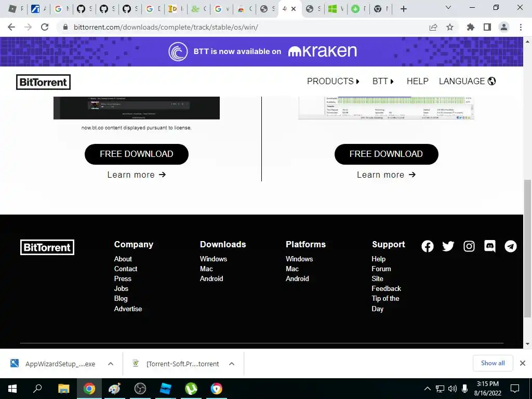The width and height of the screenshot is (532, 399).
Task: Click the browser forward arrow
Action: tap(28, 27)
